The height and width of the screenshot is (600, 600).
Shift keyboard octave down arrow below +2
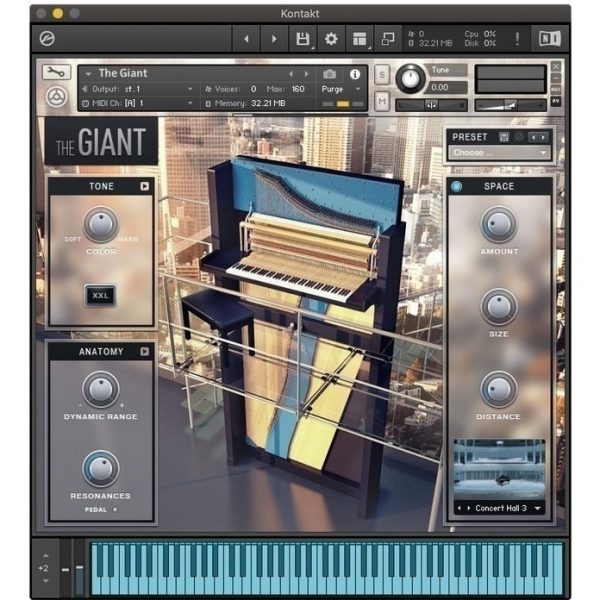(46, 581)
